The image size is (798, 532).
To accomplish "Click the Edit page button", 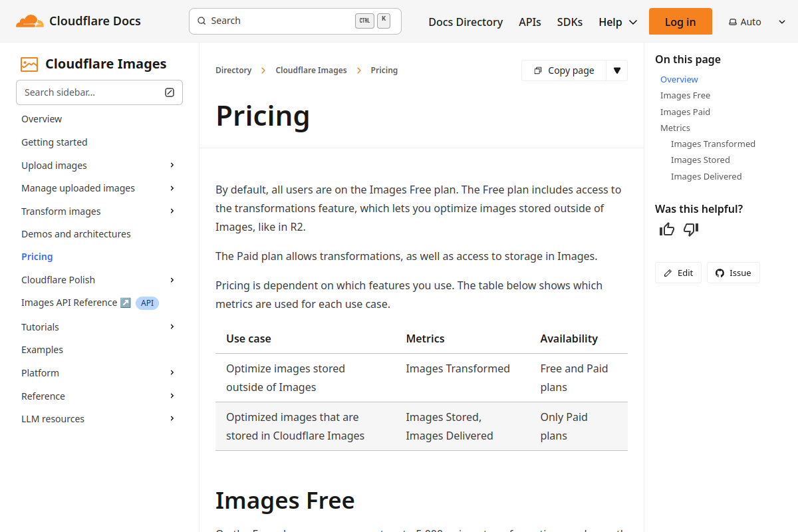I will pyautogui.click(x=678, y=273).
